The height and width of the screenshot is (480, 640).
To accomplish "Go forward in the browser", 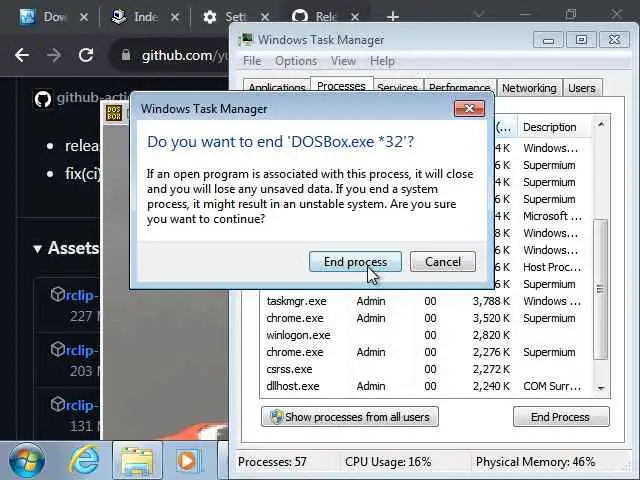I will 54,55.
